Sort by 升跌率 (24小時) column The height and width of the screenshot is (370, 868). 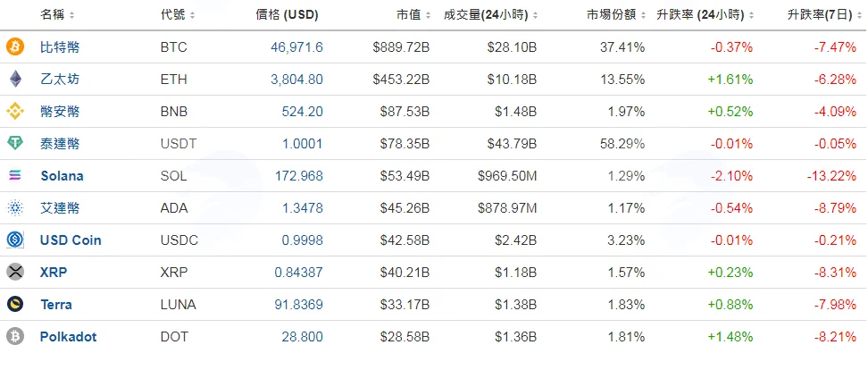click(x=705, y=15)
